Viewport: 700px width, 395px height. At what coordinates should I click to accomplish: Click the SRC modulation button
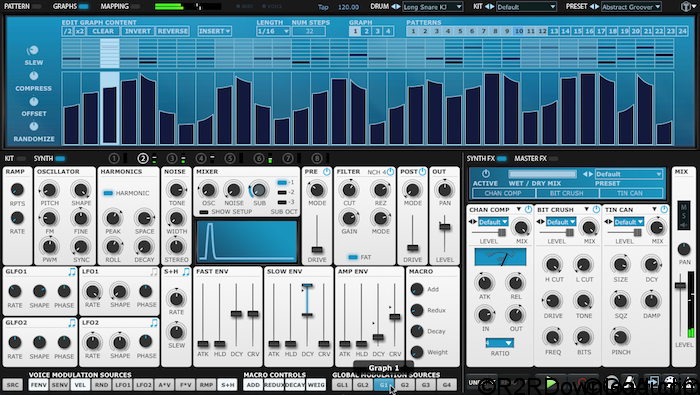(x=13, y=385)
